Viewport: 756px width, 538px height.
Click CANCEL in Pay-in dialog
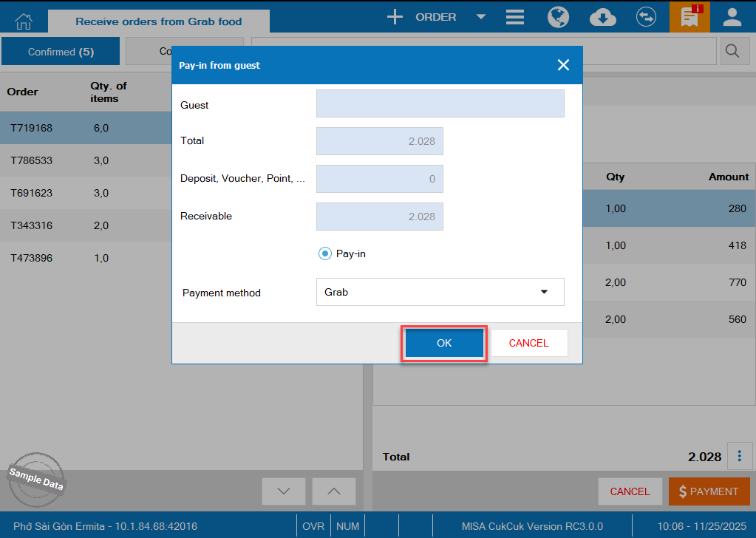[529, 343]
